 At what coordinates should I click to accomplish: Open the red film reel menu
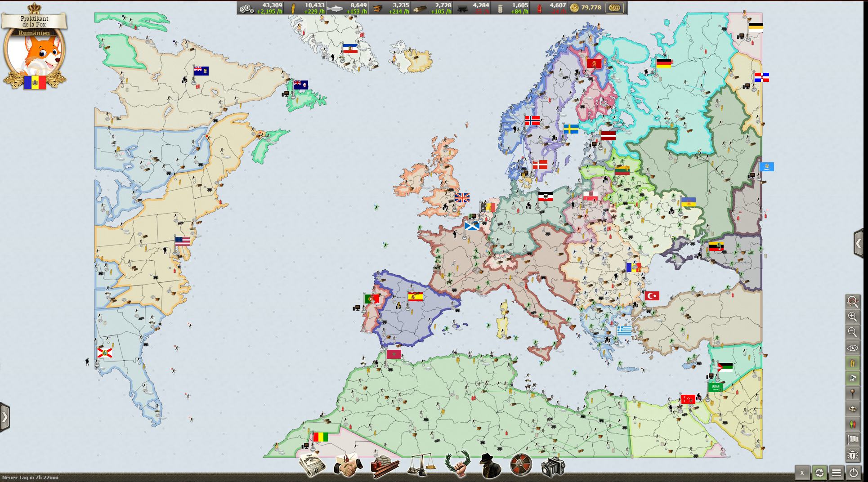click(521, 466)
